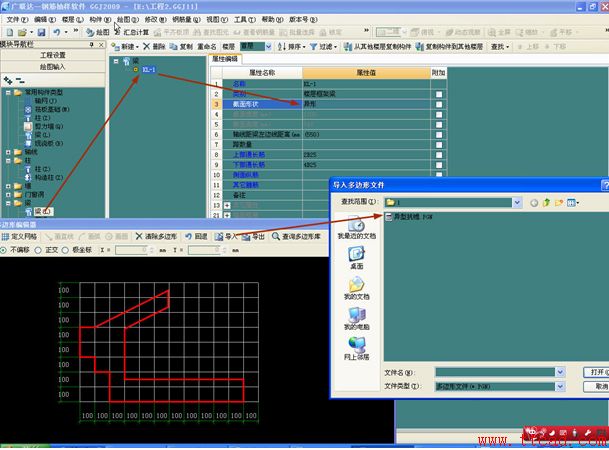Image resolution: width=609 pixels, height=450 pixels.
Task: Select the 不偏移 radio button
Action: coord(3,250)
